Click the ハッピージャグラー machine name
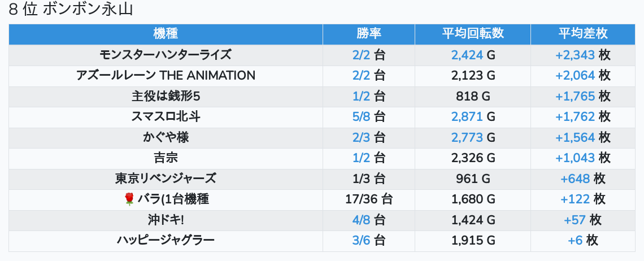This screenshot has width=644, height=261. [x=166, y=240]
